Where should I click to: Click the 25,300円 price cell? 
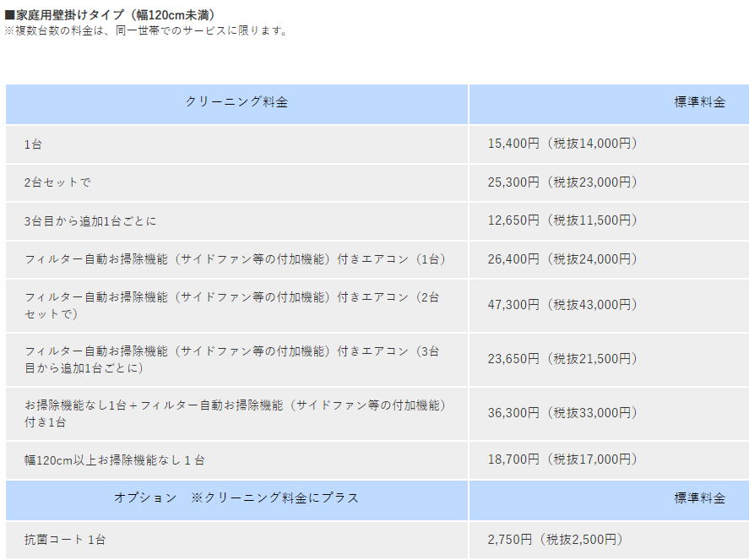[562, 182]
